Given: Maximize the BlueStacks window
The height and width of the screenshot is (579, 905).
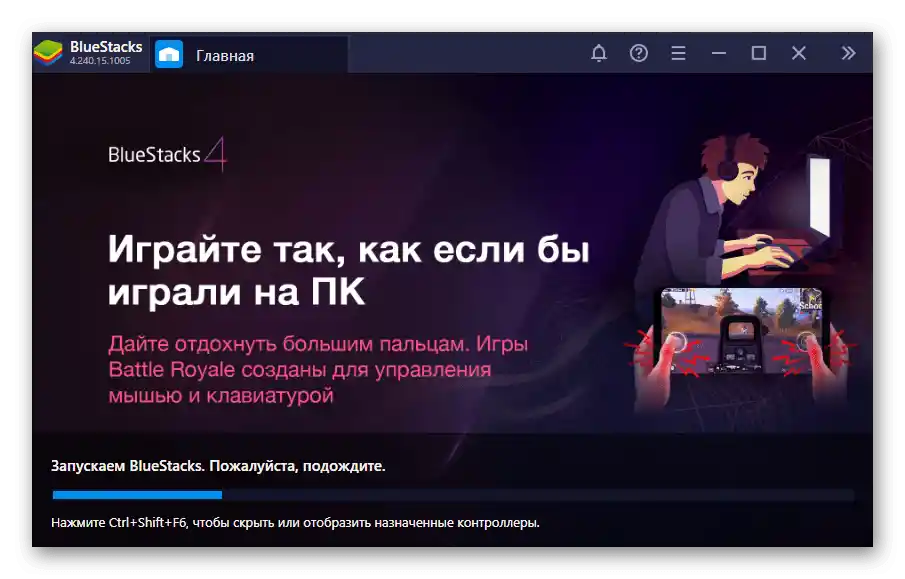Looking at the screenshot, I should 759,53.
